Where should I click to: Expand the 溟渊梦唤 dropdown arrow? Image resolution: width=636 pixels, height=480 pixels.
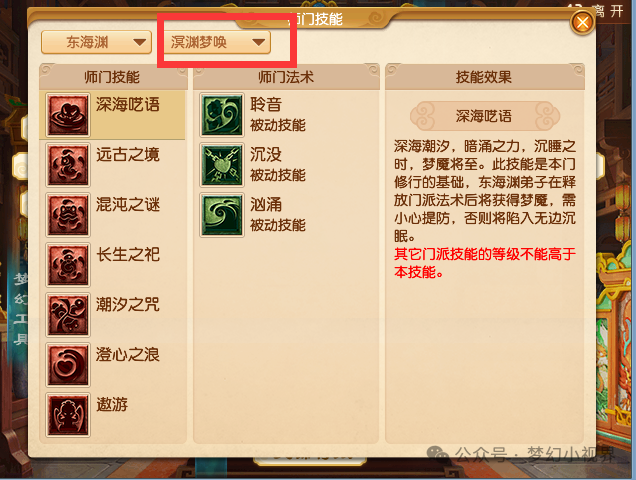tap(258, 42)
